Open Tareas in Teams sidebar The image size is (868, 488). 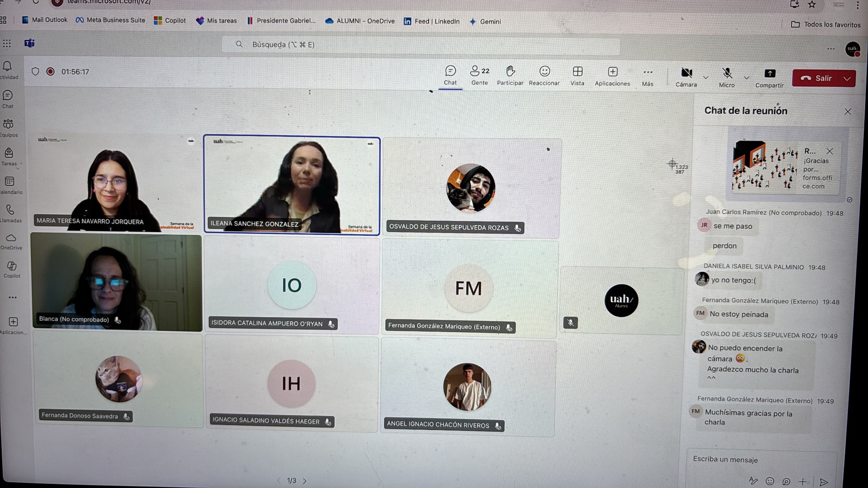pyautogui.click(x=9, y=157)
